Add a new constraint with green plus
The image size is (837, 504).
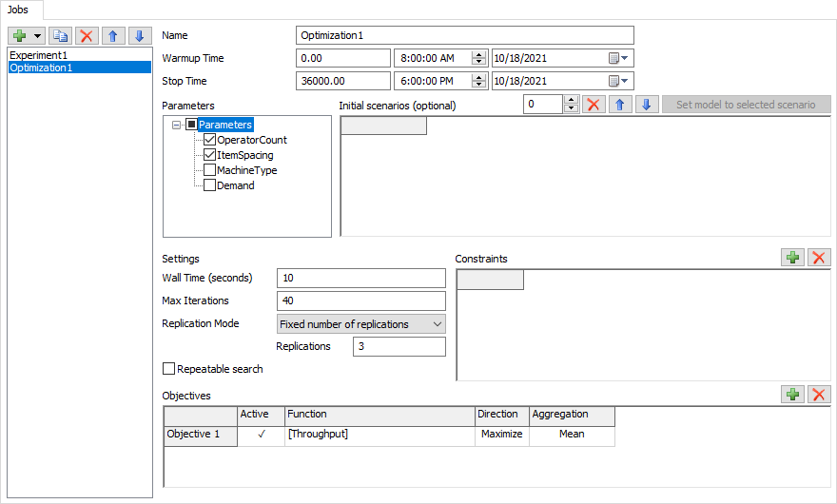click(x=791, y=258)
